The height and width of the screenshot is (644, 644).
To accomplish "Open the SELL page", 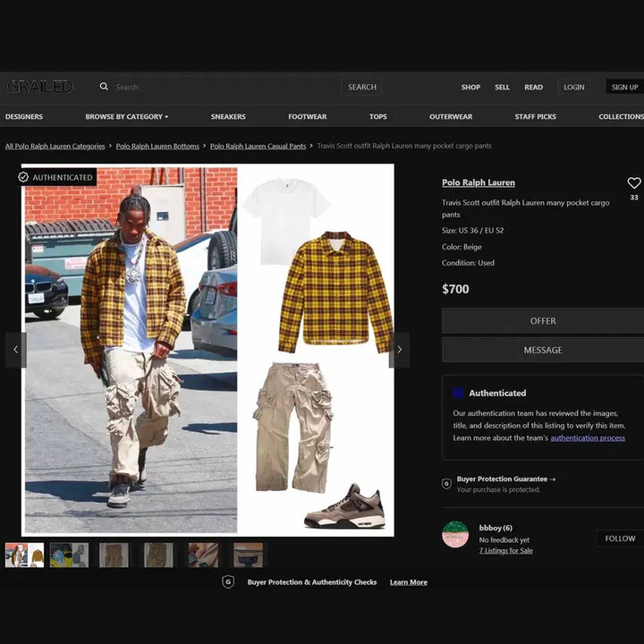I will tap(502, 87).
